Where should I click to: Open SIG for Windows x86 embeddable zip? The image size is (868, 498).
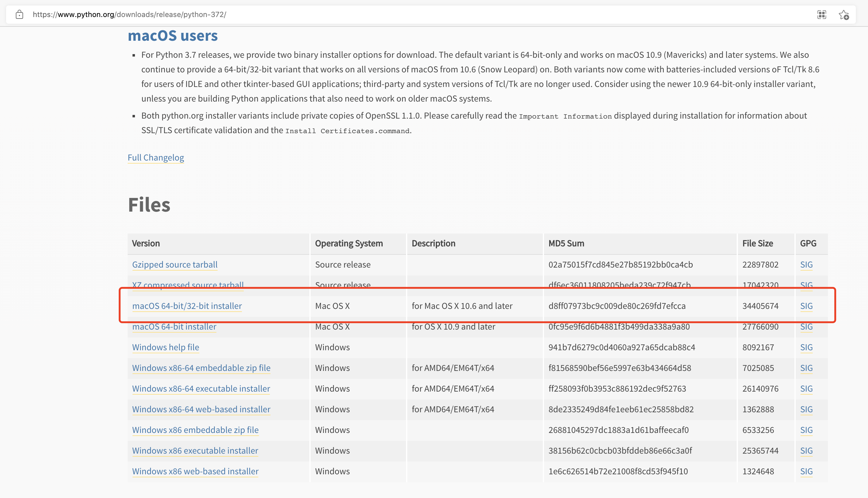tap(806, 430)
